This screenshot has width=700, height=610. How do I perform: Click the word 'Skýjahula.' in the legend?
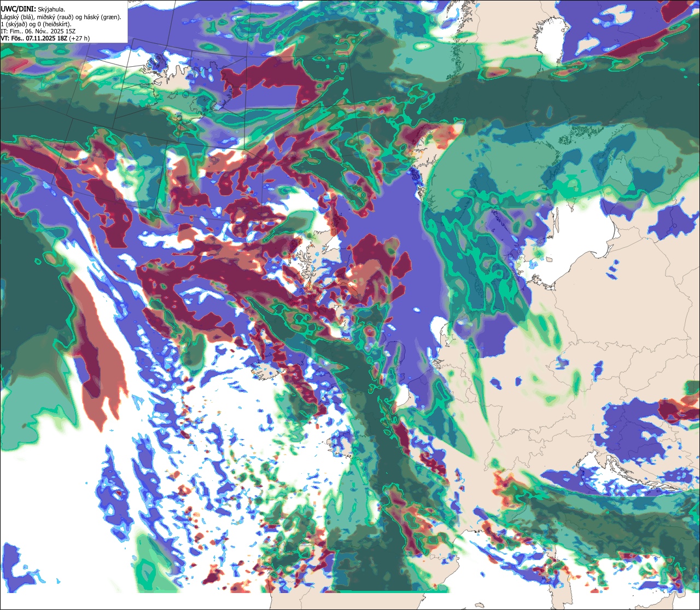click(x=51, y=9)
